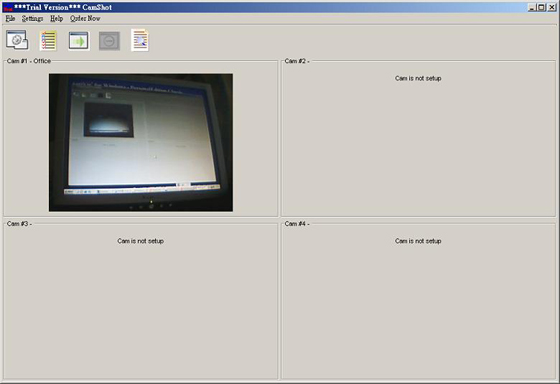Viewport: 560px width, 384px height.
Task: Minimize the CamShot window
Action: pyautogui.click(x=532, y=7)
